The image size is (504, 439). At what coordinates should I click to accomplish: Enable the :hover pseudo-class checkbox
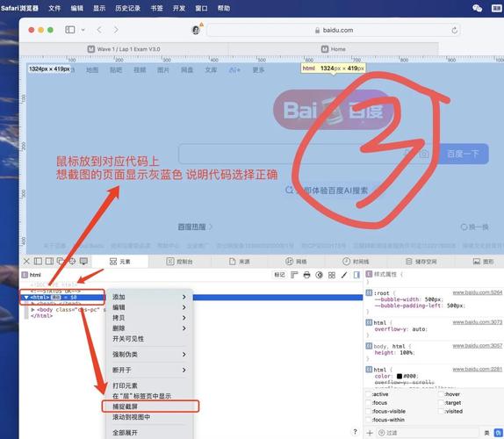[x=441, y=394]
